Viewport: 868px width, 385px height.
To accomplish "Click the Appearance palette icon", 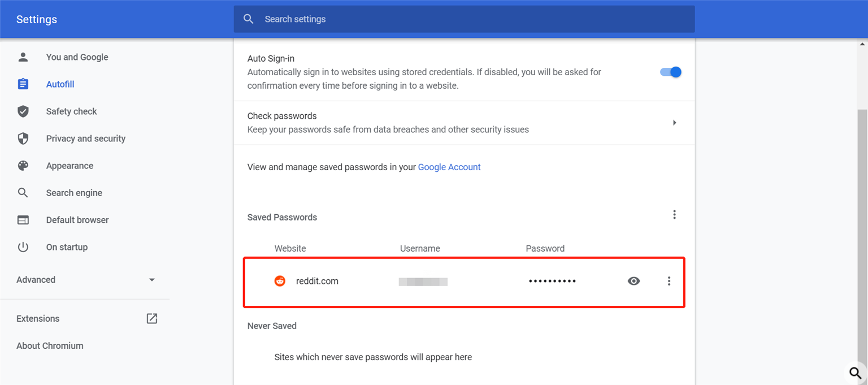I will [23, 166].
